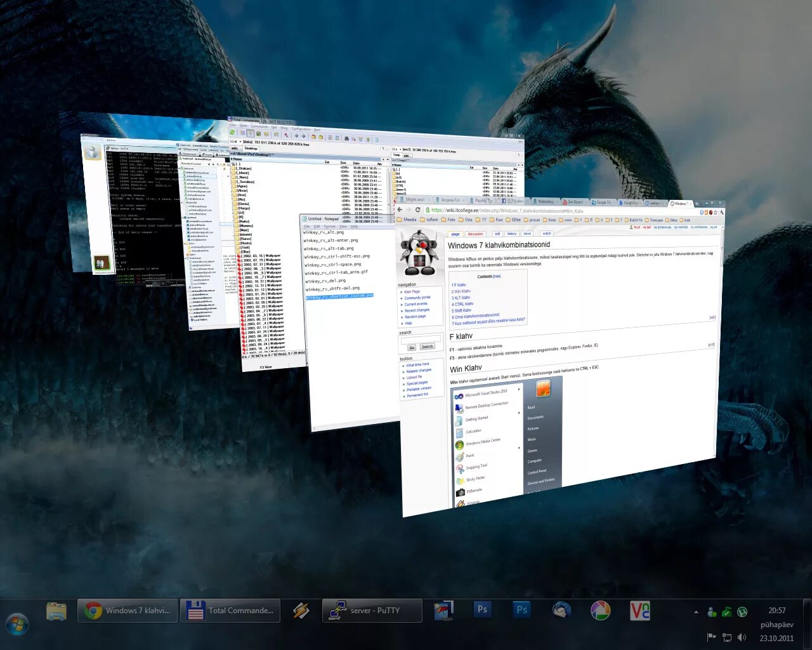Click the bookmark star in Chrome's address bar
The width and height of the screenshot is (812, 650).
pos(716,212)
